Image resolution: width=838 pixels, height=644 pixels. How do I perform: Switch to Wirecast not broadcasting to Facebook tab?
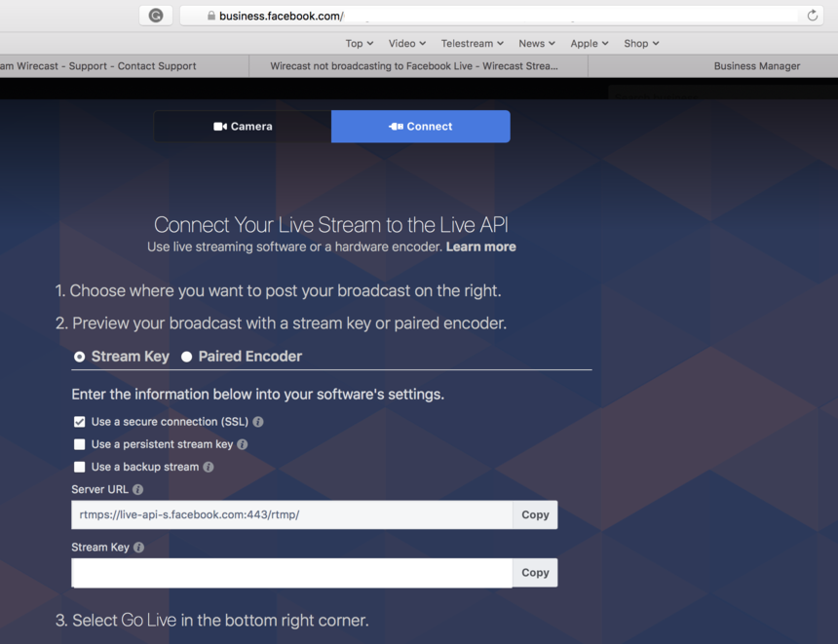(418, 66)
